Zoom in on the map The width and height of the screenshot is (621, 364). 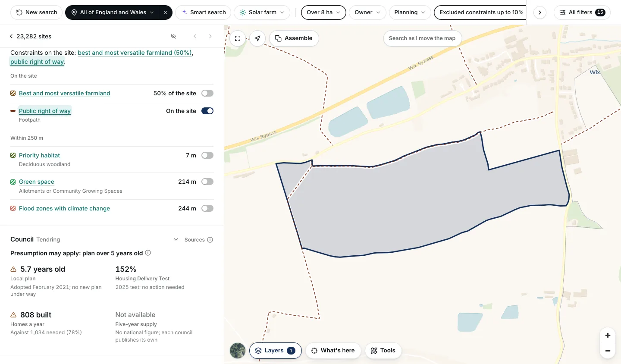coord(608,335)
